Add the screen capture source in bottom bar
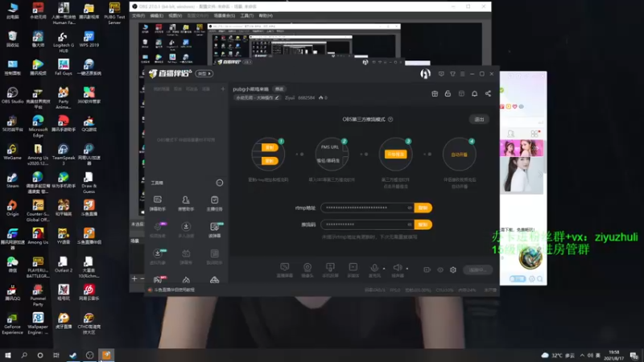This screenshot has height=362, width=644. point(284,269)
